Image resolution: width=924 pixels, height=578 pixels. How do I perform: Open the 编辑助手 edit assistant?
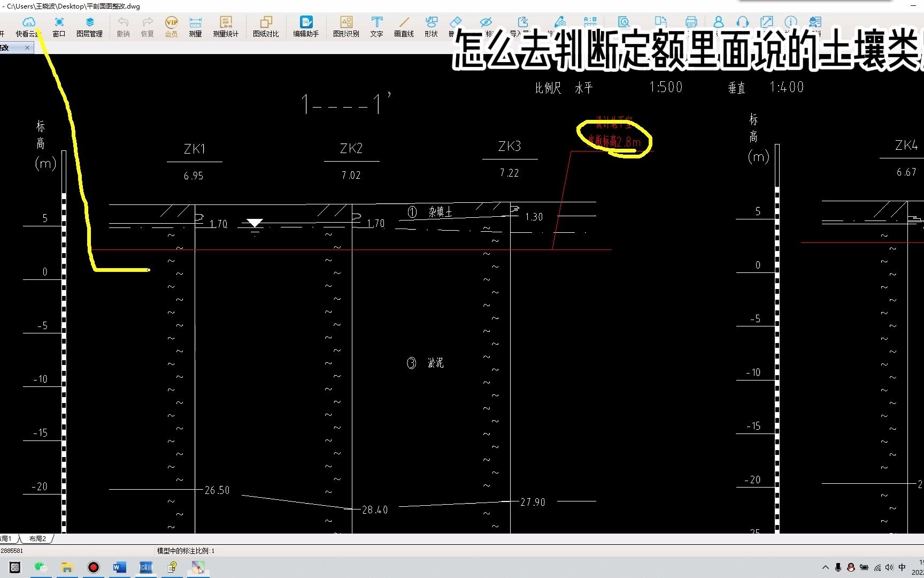306,26
